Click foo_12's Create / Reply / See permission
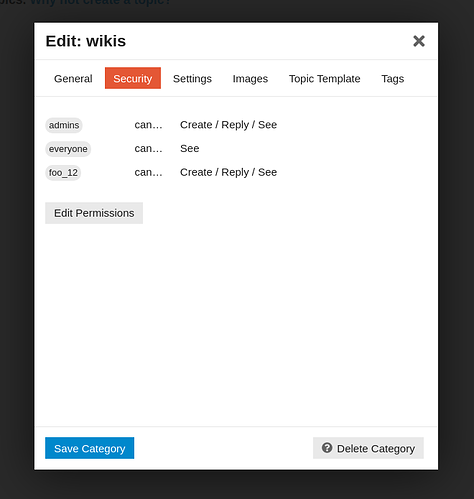The height and width of the screenshot is (499, 474). (228, 172)
